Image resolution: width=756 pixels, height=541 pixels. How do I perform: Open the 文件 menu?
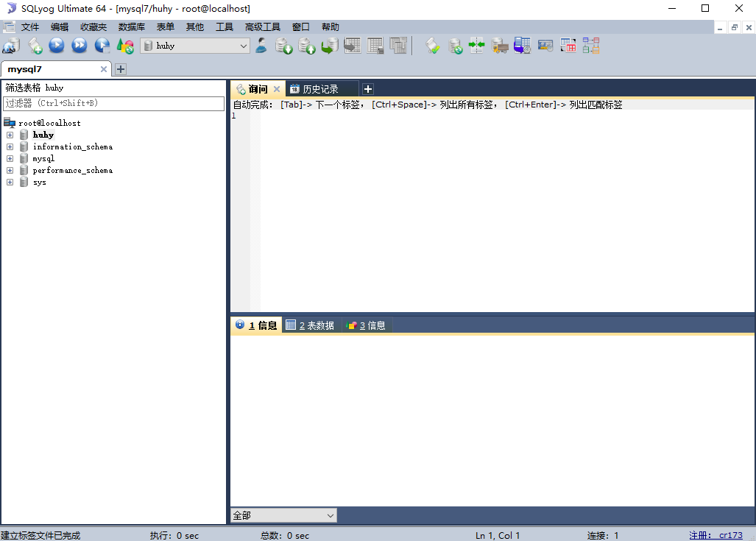tap(30, 27)
